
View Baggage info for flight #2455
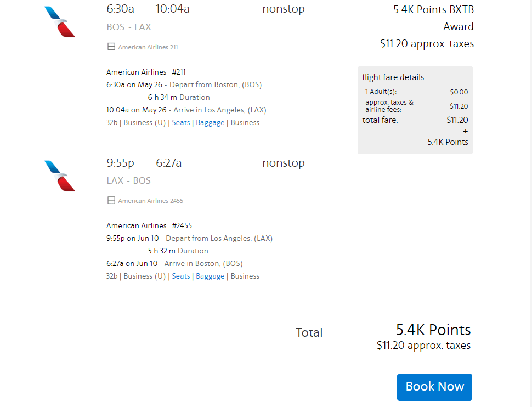(x=210, y=276)
